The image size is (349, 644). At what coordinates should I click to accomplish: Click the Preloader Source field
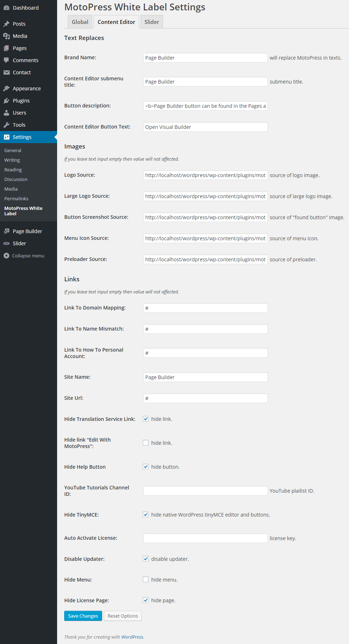click(x=206, y=260)
